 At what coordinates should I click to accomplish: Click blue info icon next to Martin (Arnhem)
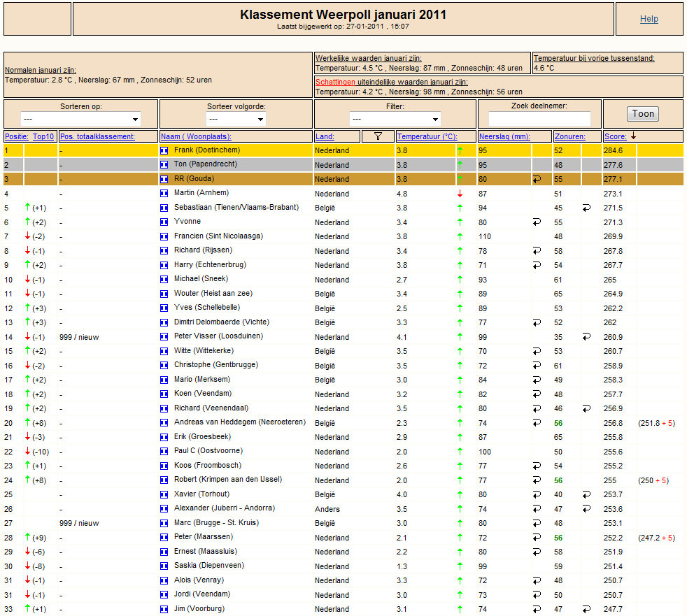164,193
